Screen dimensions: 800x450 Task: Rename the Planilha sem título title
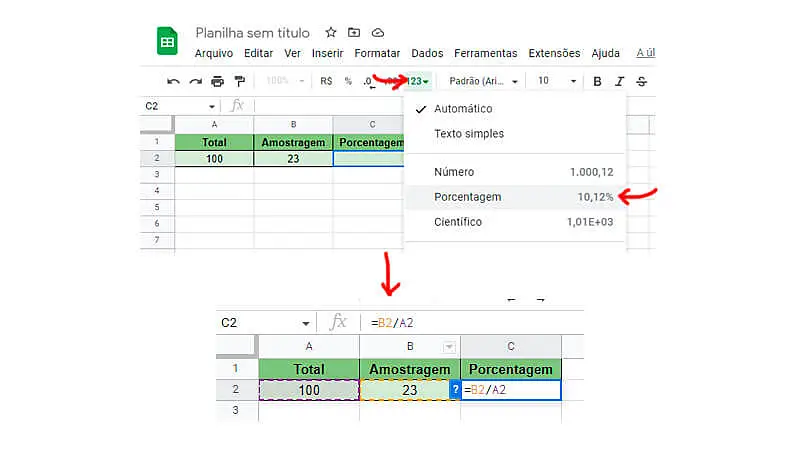click(x=253, y=33)
